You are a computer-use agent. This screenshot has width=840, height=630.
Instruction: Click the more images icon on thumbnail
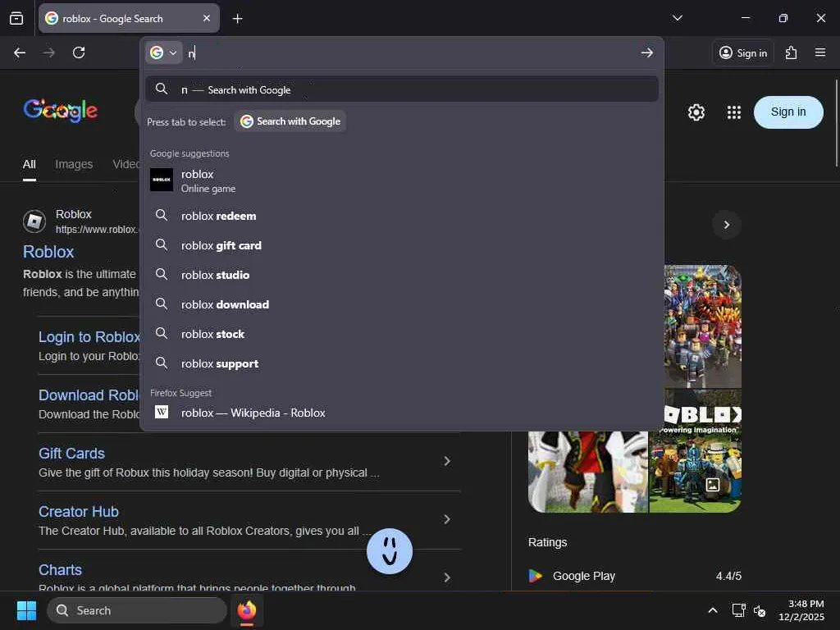[x=713, y=485]
